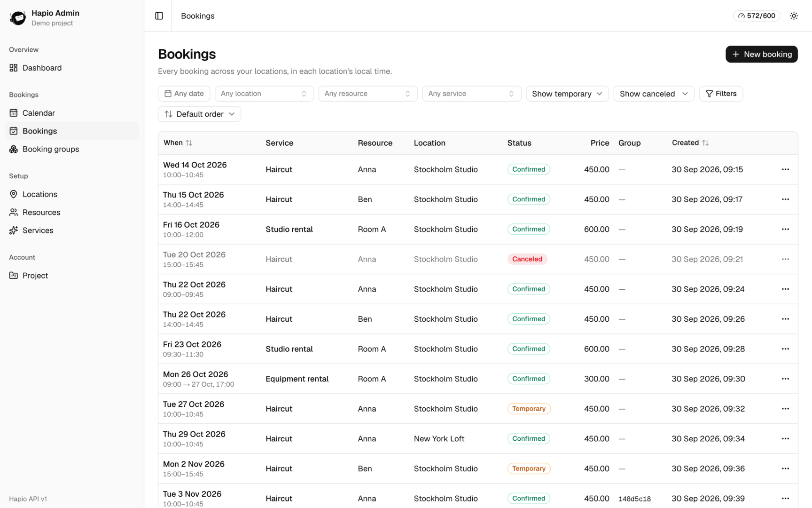Open row actions for Fri 16 Oct booking
Viewport: 812px width, 508px height.
click(x=785, y=229)
